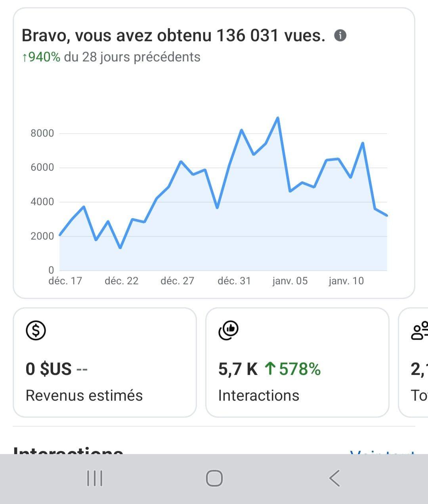Select the janv. 05 axis label

pos(290,281)
